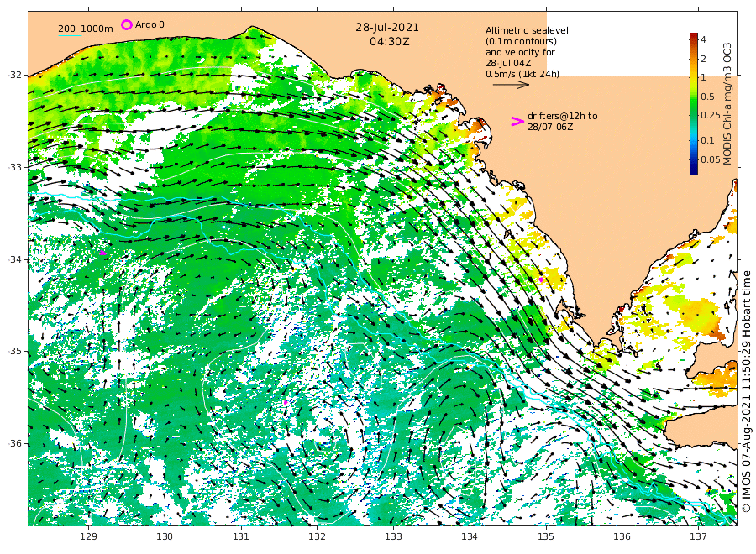Click the cyan isobath legend line
This screenshot has width=756, height=554.
70,35
